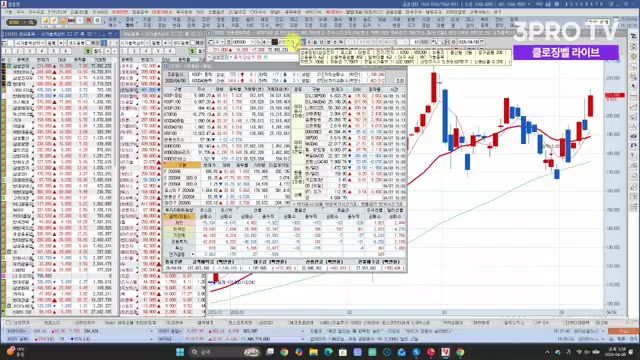This screenshot has width=640, height=360.
Task: Open the first index dropdown in bottom ticker bar
Action: [152, 331]
